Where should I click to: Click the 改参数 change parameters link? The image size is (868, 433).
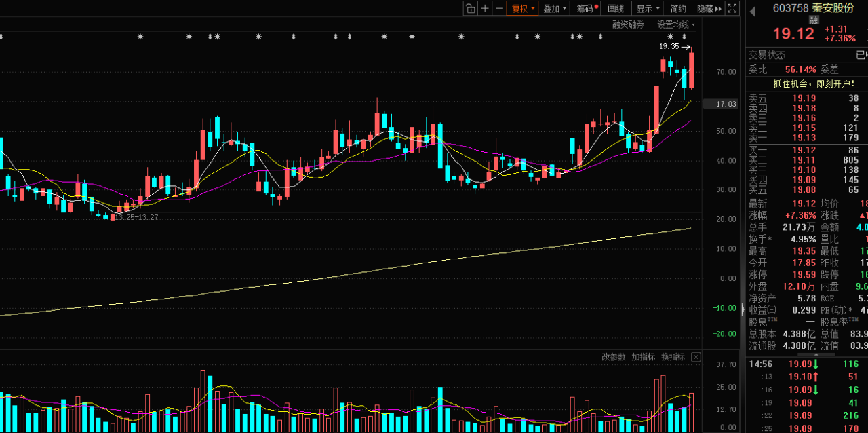pos(614,356)
